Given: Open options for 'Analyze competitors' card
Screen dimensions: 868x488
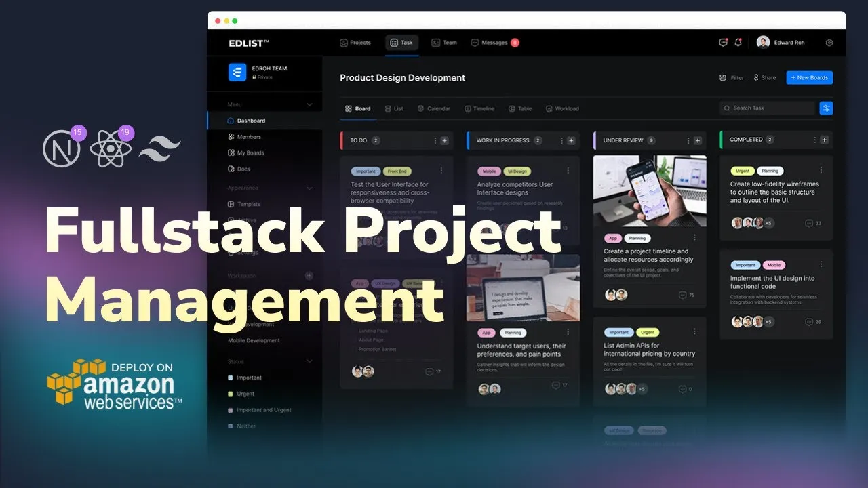Looking at the screenshot, I should click(568, 171).
